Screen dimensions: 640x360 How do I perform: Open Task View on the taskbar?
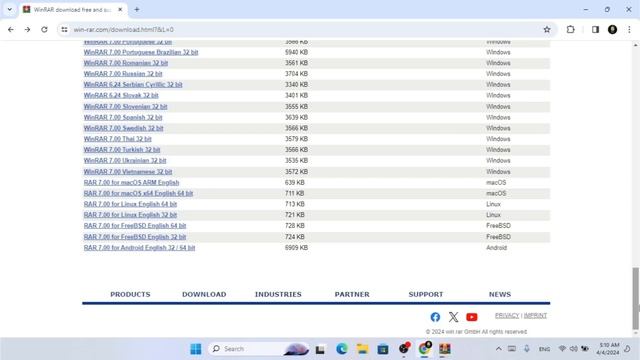(x=320, y=349)
